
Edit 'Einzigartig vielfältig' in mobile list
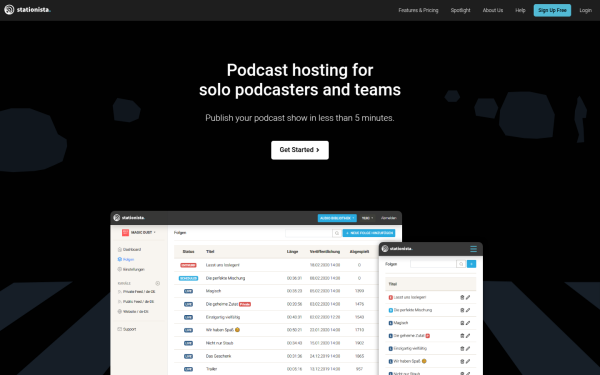pyautogui.click(x=468, y=349)
